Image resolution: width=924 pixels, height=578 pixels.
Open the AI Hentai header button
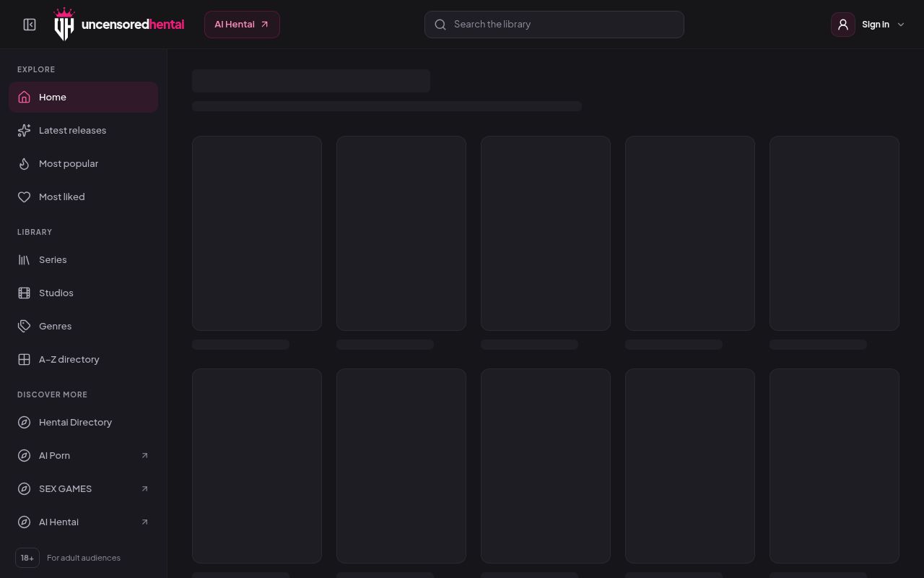pos(242,25)
